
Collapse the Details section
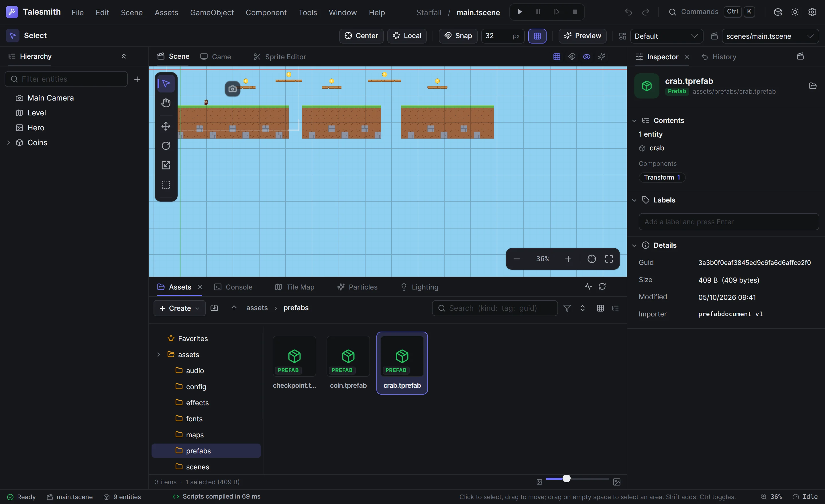tap(634, 245)
